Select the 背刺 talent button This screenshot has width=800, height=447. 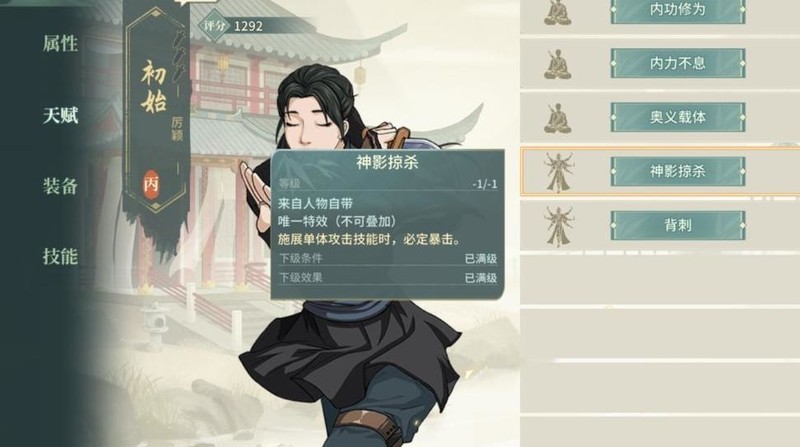pyautogui.click(x=678, y=226)
